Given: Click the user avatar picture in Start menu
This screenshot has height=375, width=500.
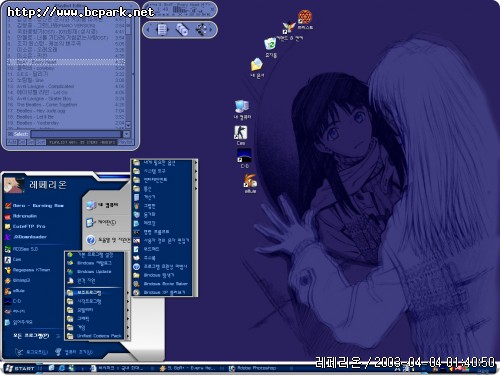Looking at the screenshot, I should tap(14, 184).
